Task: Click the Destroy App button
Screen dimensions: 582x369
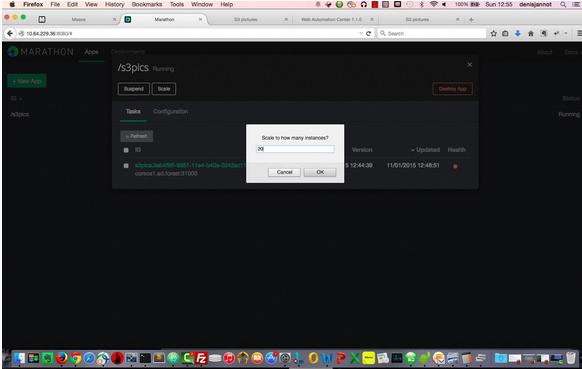Action: click(x=452, y=89)
